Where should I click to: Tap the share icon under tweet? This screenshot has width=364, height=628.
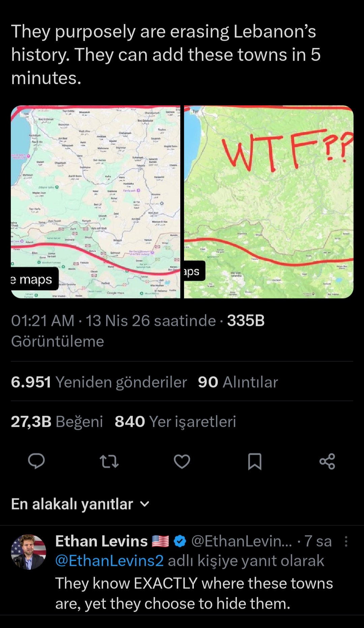[327, 461]
